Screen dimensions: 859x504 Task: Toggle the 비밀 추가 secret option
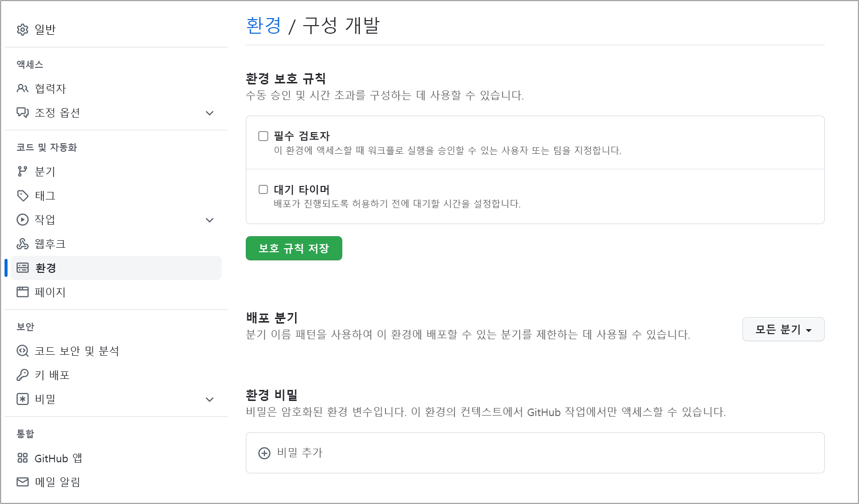tap(300, 452)
